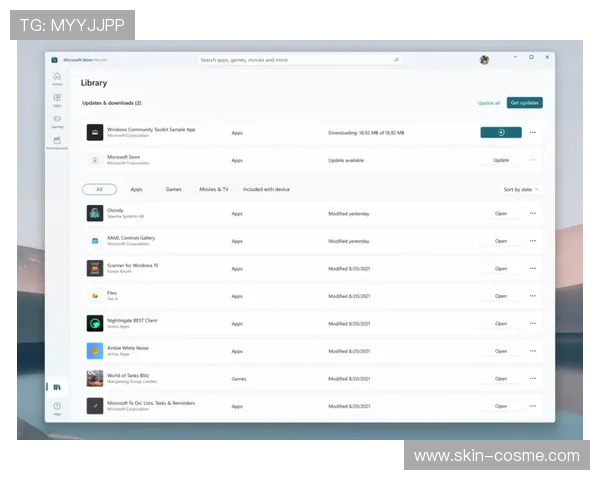Select the Included with device filter

pyautogui.click(x=266, y=189)
